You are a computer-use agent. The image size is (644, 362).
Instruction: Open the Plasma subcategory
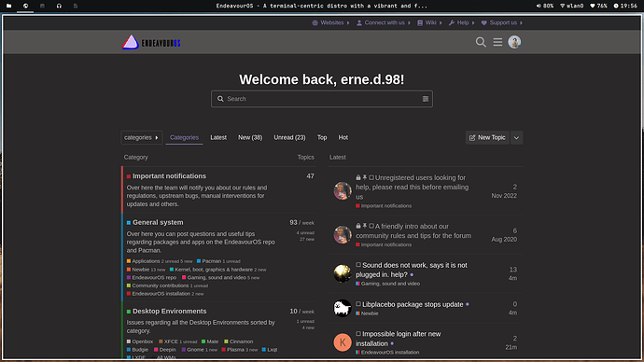[235, 350]
